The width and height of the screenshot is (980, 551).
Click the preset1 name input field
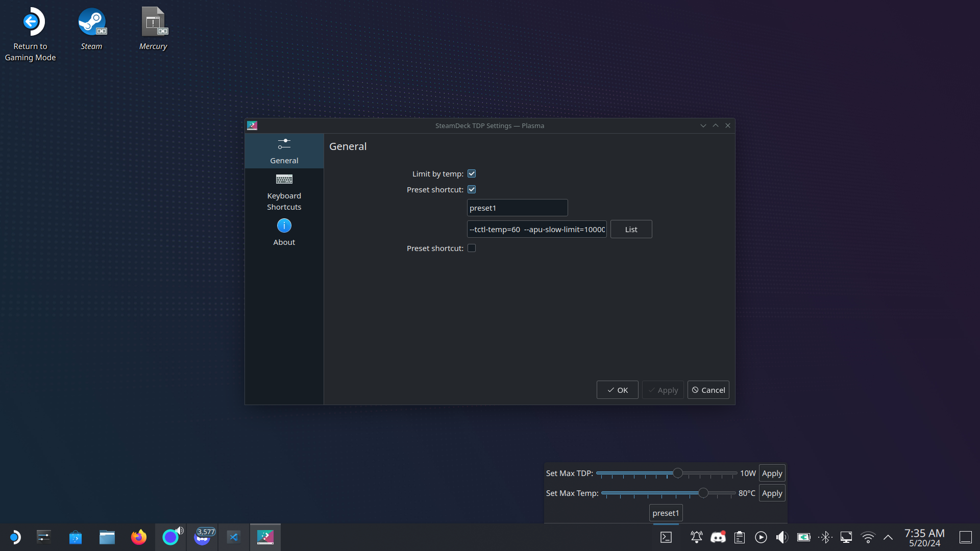[517, 208]
